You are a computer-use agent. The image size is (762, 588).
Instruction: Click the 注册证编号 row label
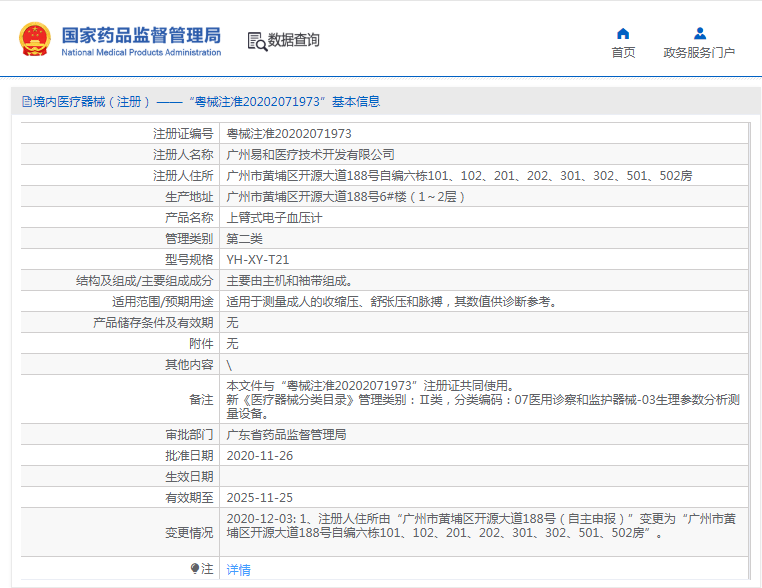point(183,134)
